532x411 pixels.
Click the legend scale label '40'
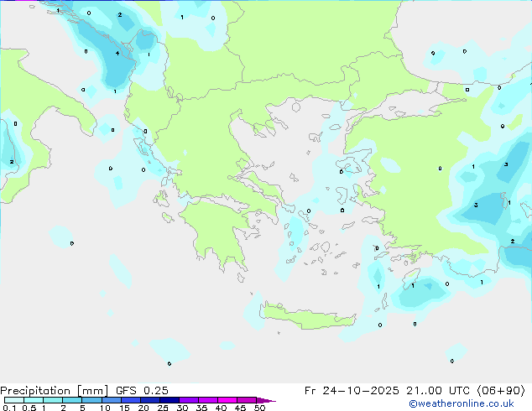click(221, 408)
